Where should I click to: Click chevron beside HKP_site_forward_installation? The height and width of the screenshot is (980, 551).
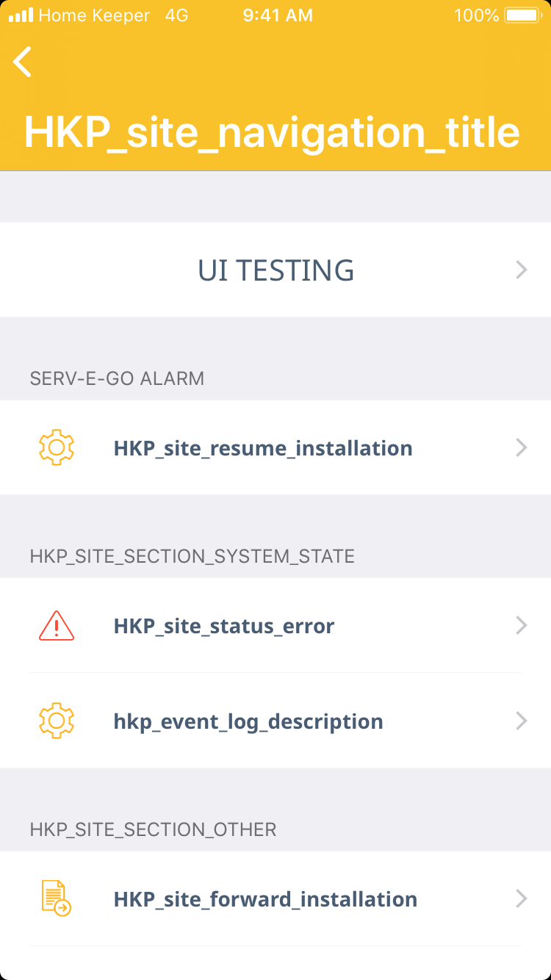(522, 898)
